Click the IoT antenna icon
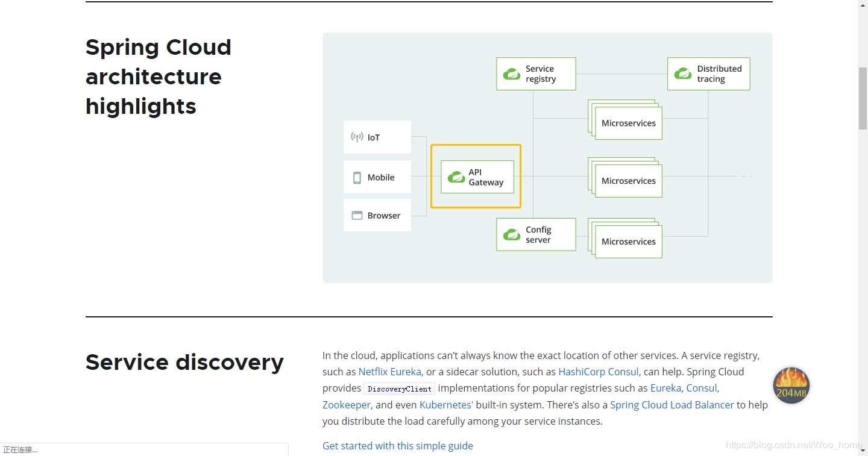 coord(357,137)
